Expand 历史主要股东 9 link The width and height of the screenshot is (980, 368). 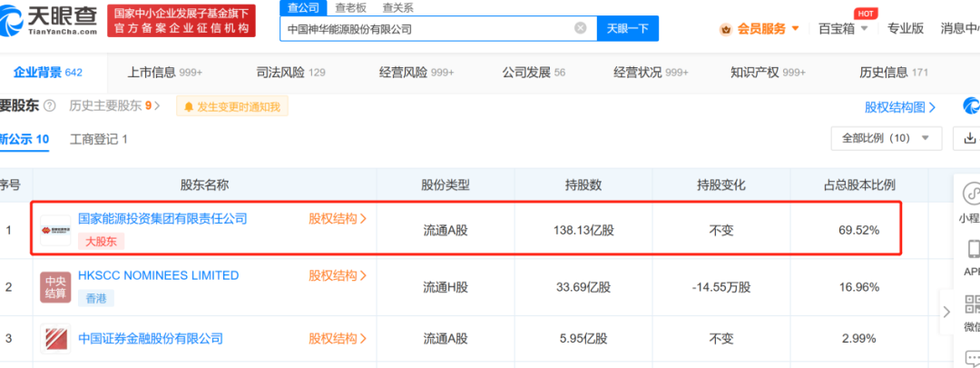click(114, 105)
